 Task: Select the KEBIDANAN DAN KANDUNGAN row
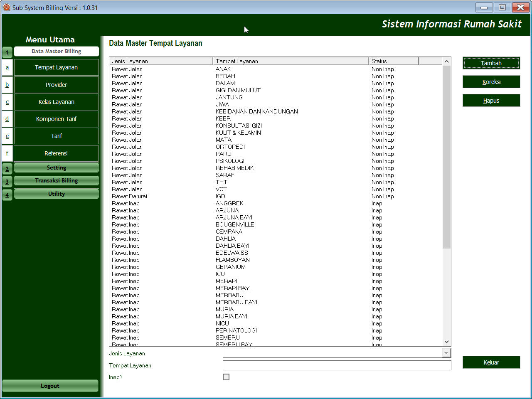(276, 111)
